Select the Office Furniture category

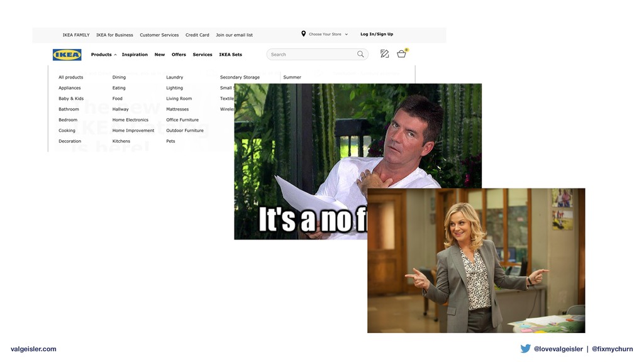(182, 120)
